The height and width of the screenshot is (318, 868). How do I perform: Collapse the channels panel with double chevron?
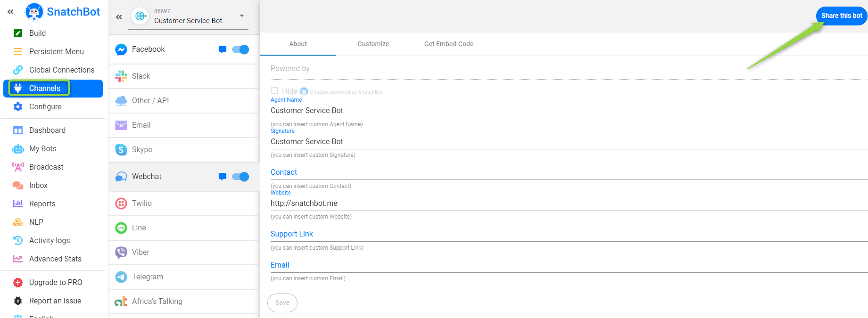[119, 17]
